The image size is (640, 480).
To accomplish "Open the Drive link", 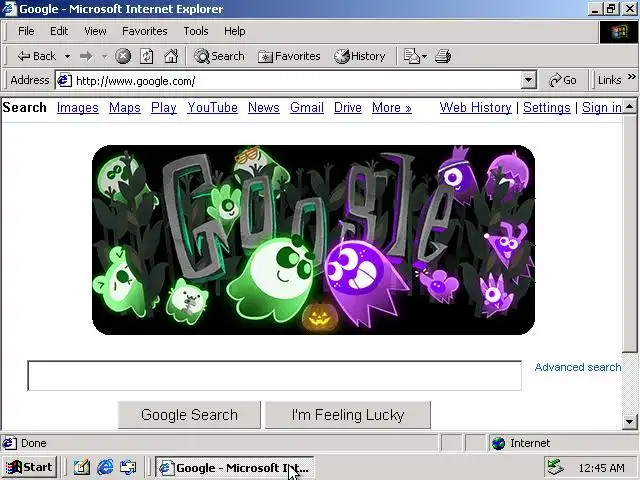I will [348, 108].
